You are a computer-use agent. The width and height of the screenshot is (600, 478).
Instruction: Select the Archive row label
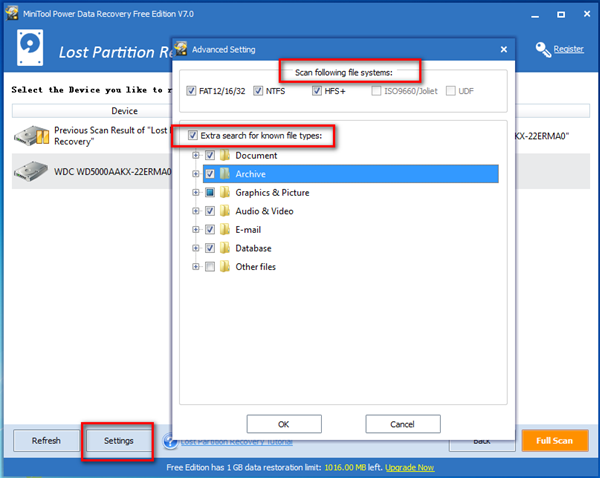(x=250, y=174)
